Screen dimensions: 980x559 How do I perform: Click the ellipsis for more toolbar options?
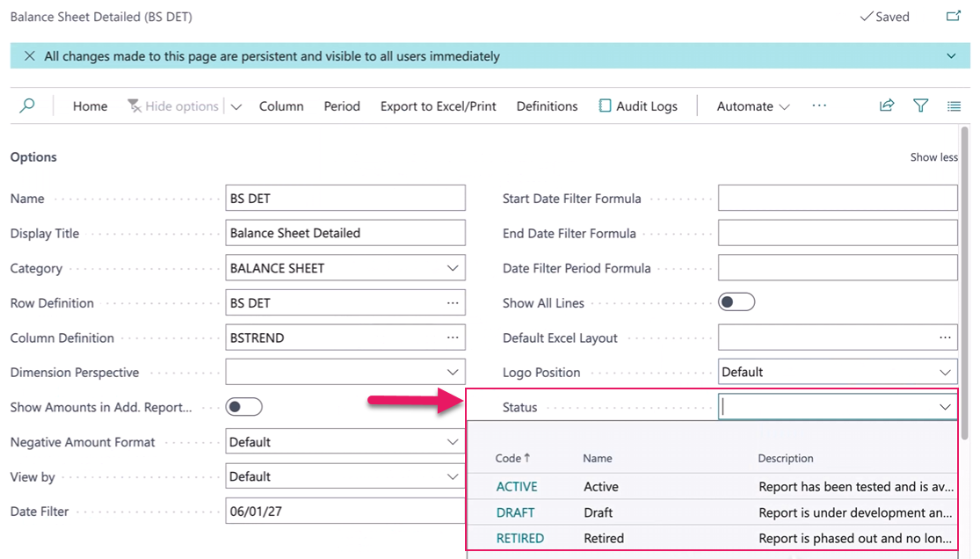coord(819,105)
